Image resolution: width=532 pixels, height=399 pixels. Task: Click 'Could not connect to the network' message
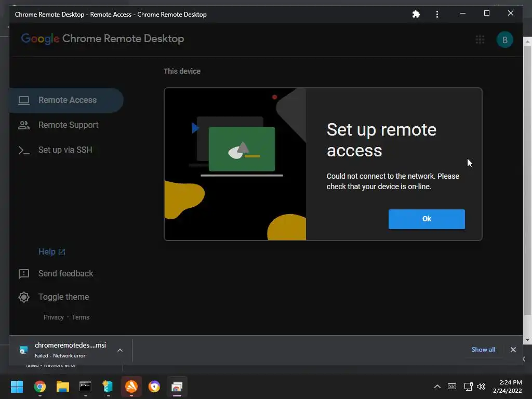(393, 181)
